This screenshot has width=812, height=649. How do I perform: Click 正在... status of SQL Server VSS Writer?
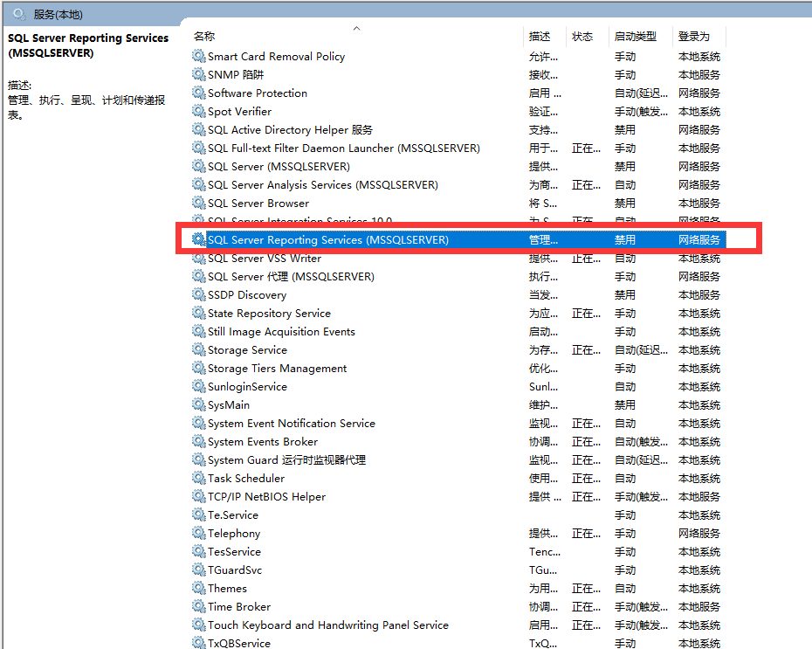[x=586, y=258]
